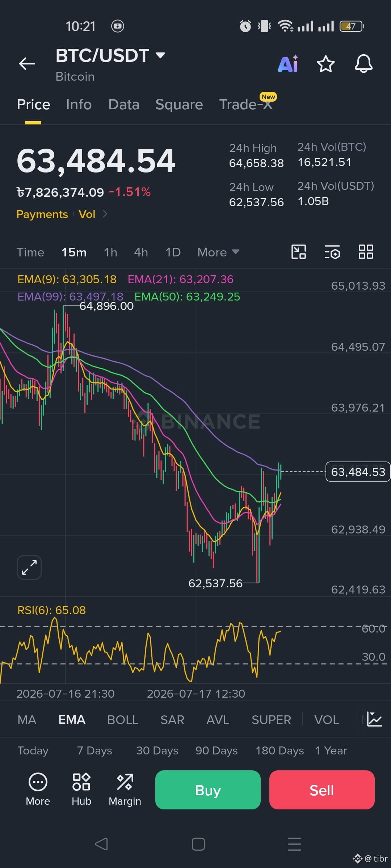Switch to the Square tab
This screenshot has width=391, height=868.
click(179, 105)
